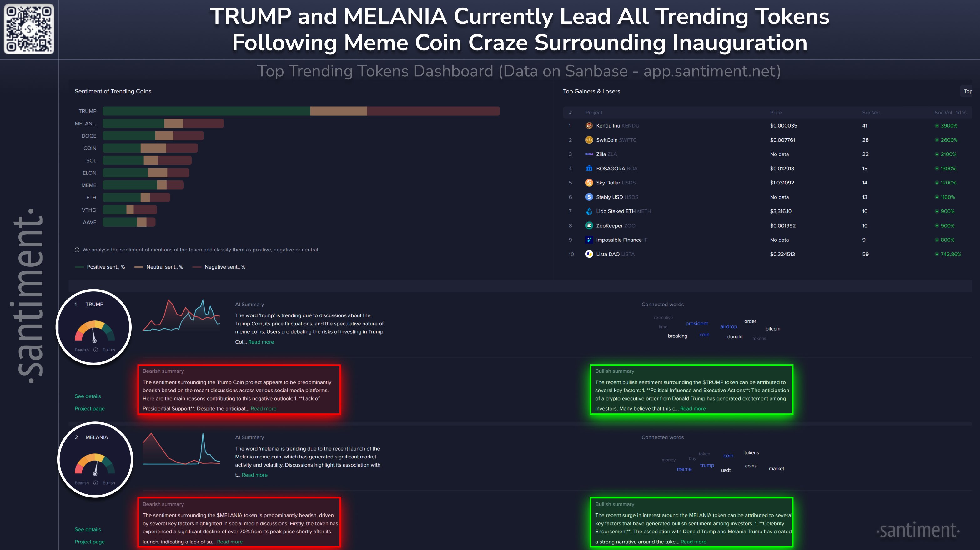
Task: Toggle the Negative sent. legend item
Action: click(x=219, y=267)
